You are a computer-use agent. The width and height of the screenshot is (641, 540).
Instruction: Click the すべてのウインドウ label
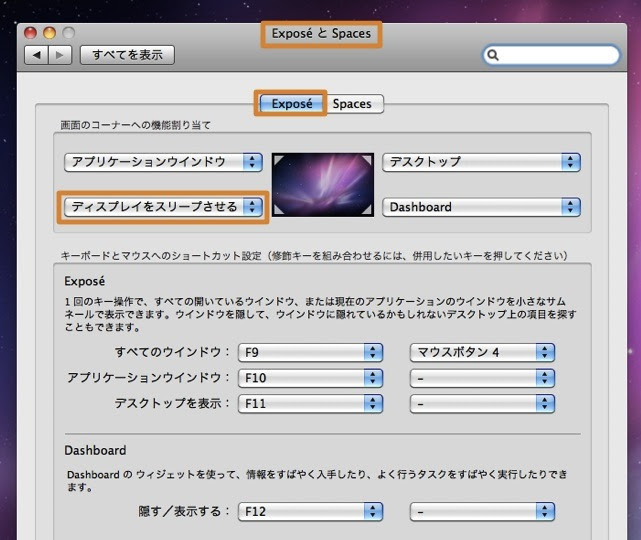point(172,352)
